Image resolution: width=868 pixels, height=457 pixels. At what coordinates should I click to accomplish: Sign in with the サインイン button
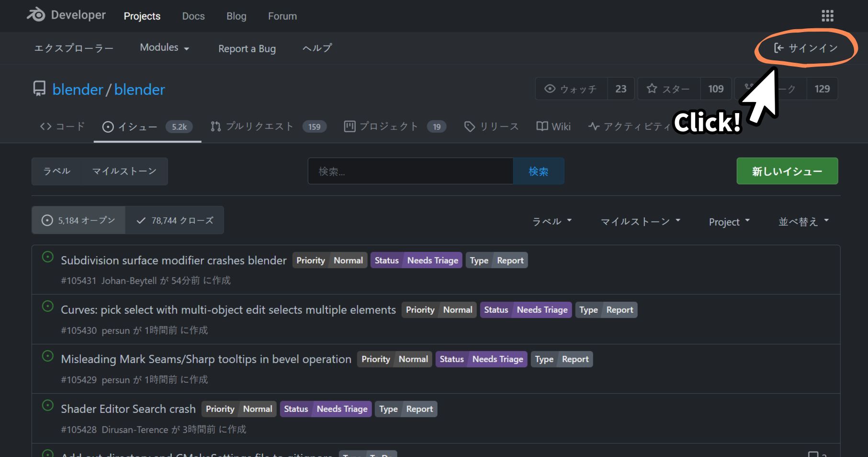pos(806,48)
